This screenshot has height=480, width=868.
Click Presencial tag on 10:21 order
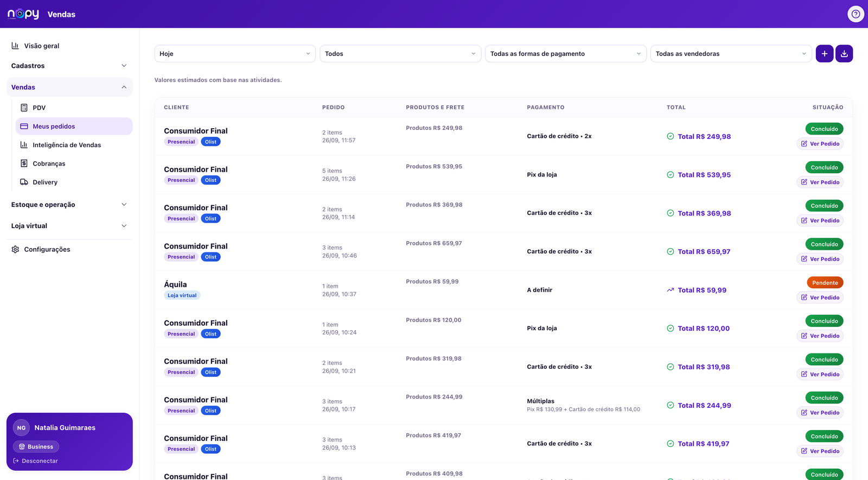click(x=181, y=372)
